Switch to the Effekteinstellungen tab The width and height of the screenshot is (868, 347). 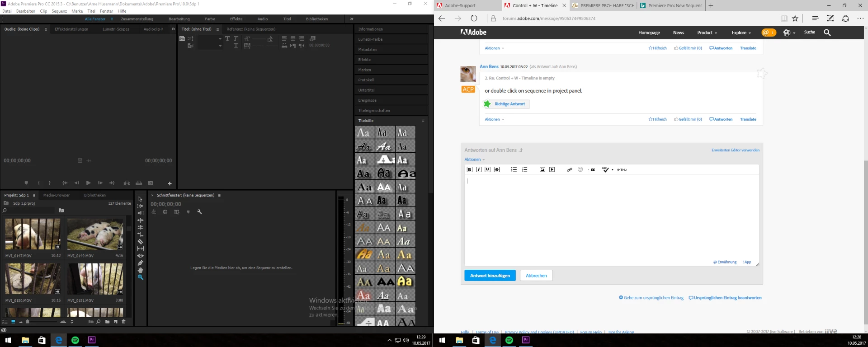(71, 29)
